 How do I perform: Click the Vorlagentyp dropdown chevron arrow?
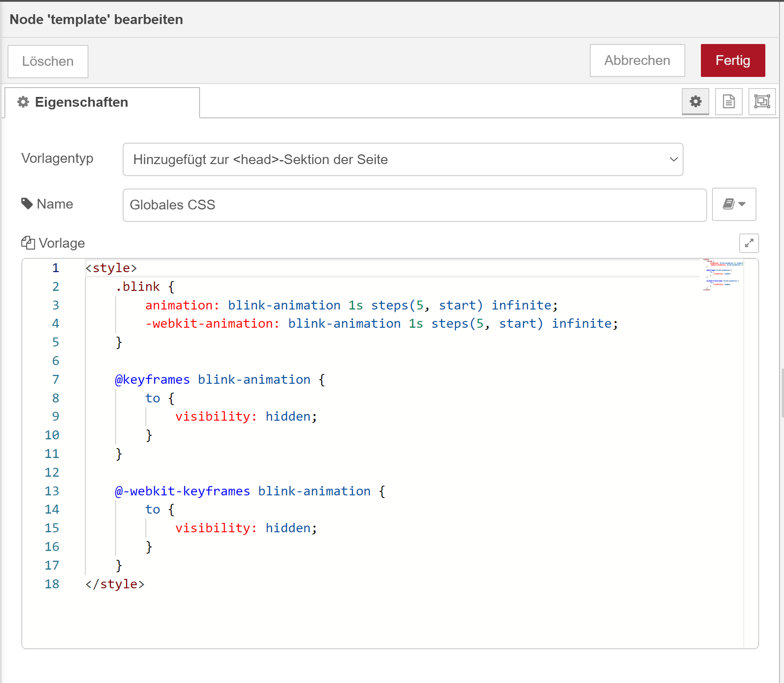[673, 159]
